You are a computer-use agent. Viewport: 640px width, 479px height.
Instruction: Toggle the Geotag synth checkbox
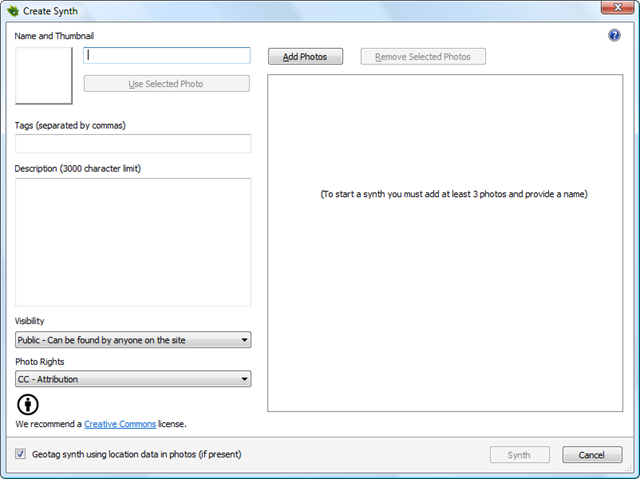(x=21, y=454)
